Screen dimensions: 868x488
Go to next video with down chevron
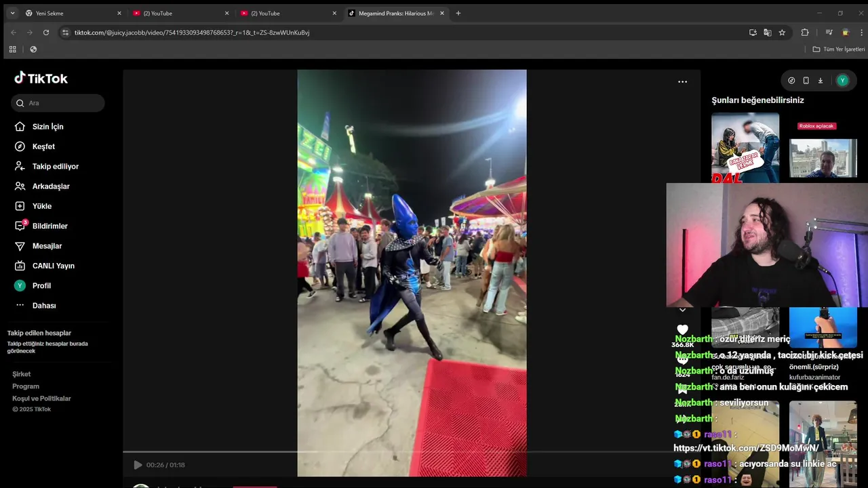click(682, 310)
